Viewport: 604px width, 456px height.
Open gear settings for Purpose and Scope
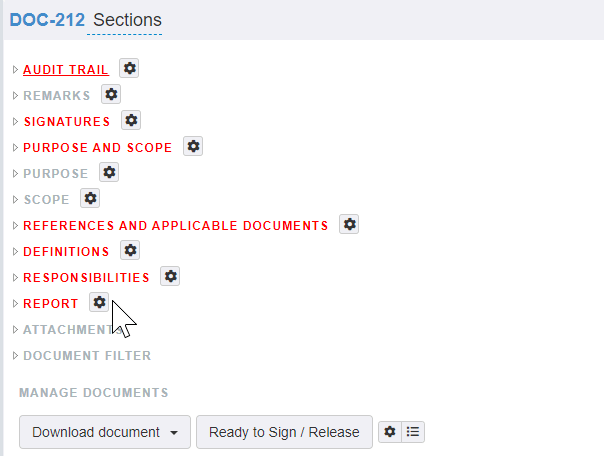pyautogui.click(x=193, y=146)
